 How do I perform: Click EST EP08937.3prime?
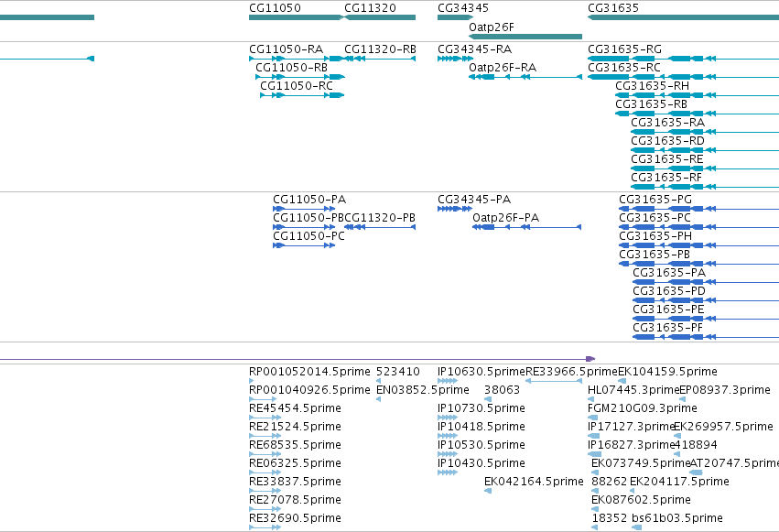coord(725,390)
